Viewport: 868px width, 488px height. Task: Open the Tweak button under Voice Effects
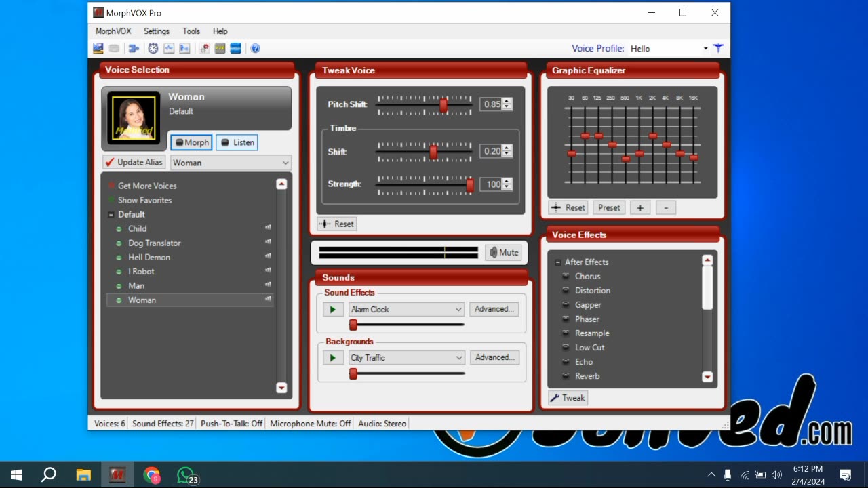(568, 398)
